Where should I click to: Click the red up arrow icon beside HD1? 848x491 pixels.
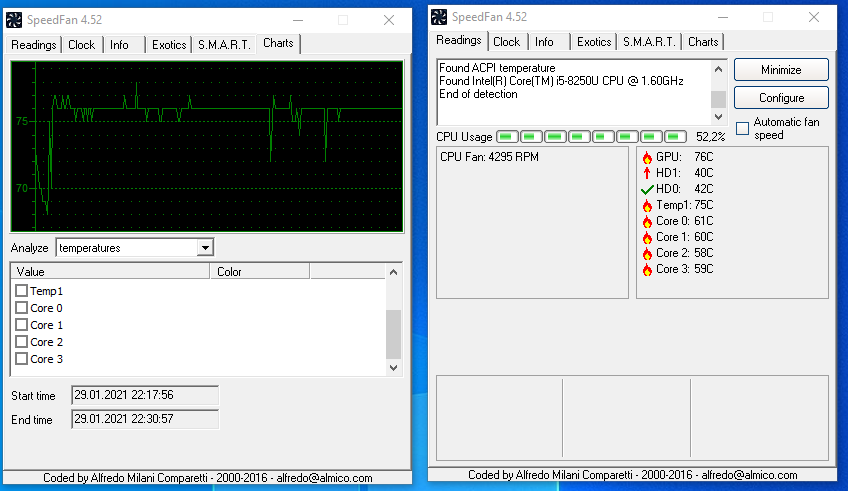click(x=647, y=173)
